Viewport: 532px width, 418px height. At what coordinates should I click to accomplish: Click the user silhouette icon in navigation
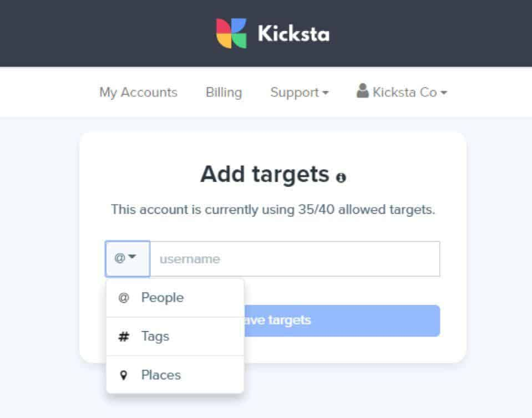coord(362,91)
